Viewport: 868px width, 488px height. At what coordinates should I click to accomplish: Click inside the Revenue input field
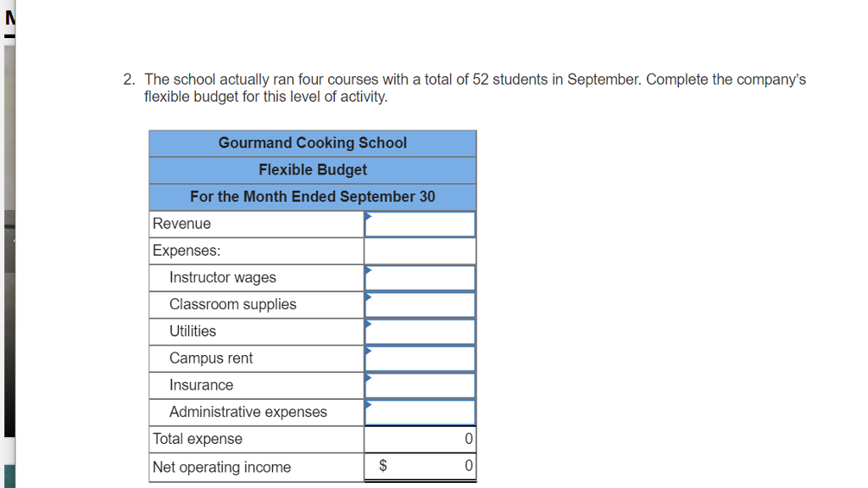421,224
